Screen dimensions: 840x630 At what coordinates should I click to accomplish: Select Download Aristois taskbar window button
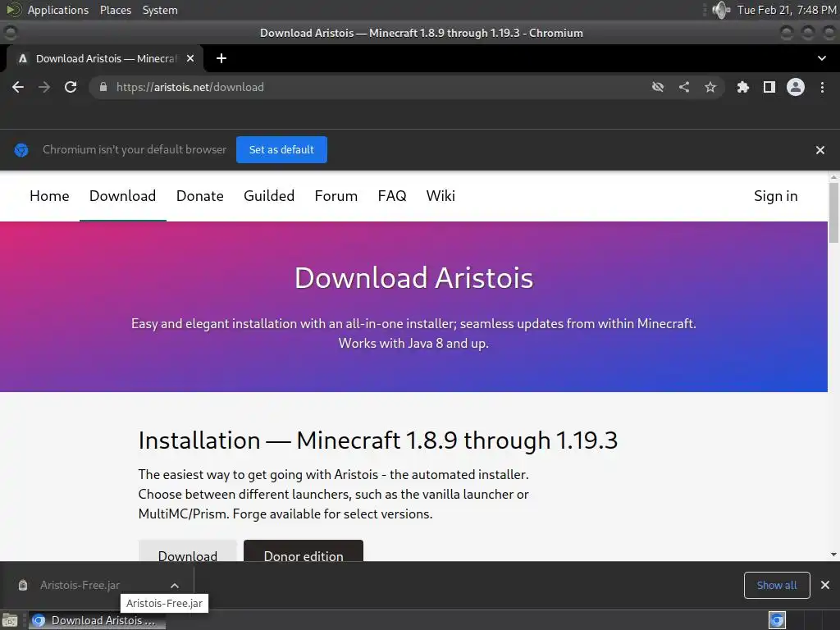(97, 620)
